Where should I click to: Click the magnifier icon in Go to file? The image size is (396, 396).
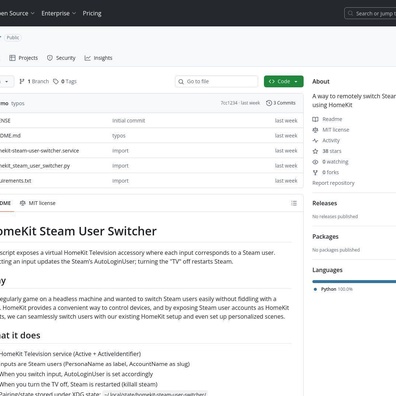click(x=181, y=82)
